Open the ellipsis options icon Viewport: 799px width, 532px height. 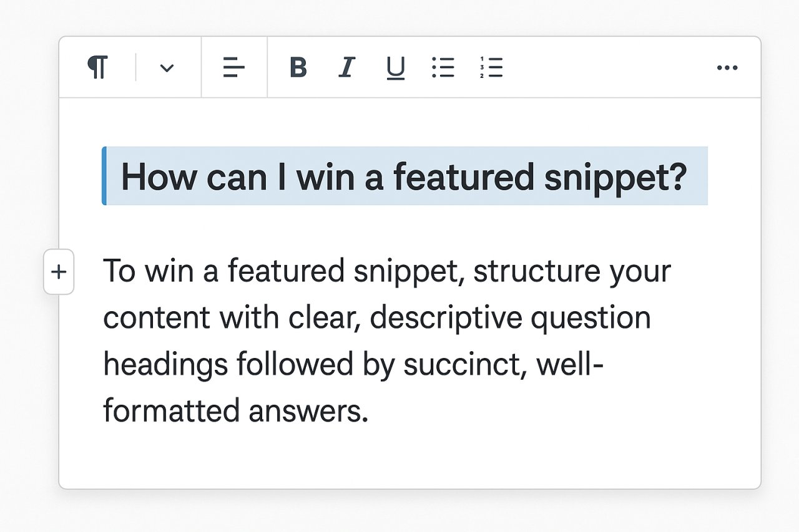[728, 68]
